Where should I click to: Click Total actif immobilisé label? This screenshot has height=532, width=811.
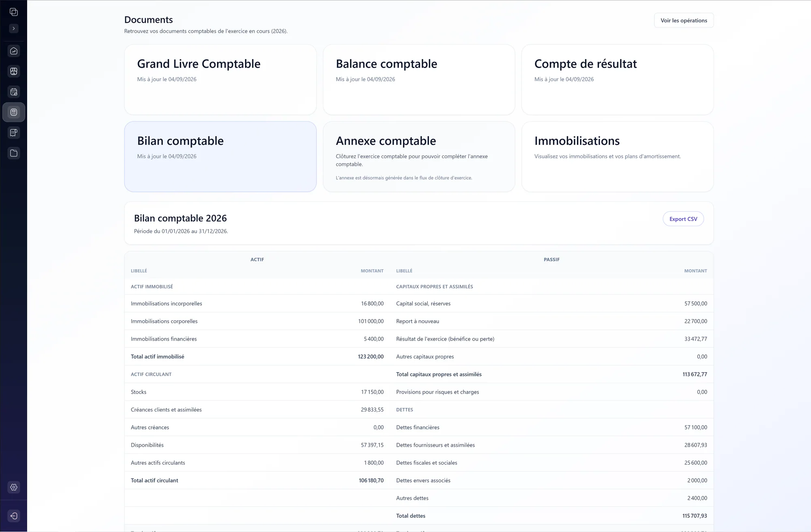tap(157, 356)
